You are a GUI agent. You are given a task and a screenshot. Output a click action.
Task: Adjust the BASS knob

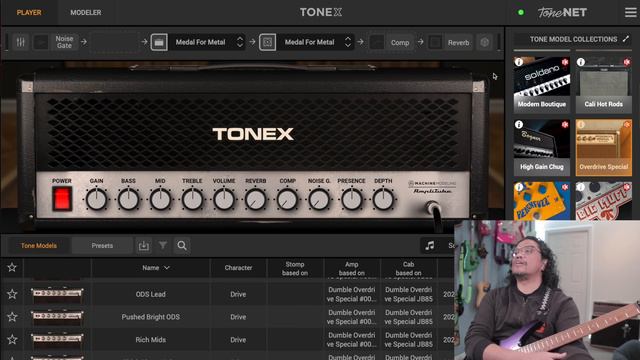click(x=128, y=200)
